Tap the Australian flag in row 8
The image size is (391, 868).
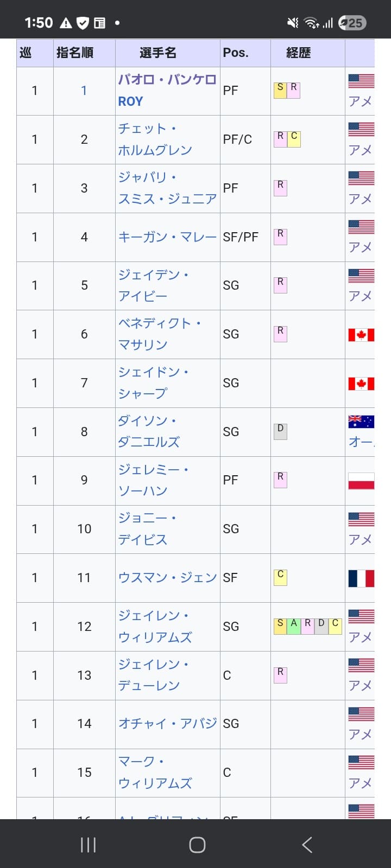tap(361, 422)
